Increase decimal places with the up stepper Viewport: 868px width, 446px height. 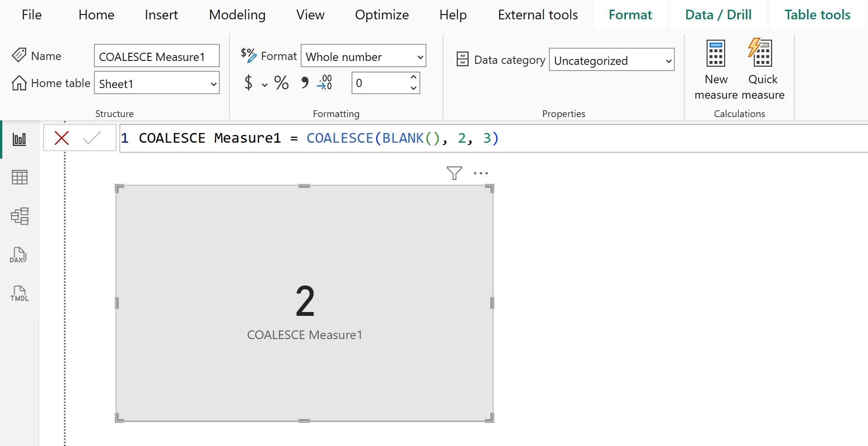(x=413, y=76)
